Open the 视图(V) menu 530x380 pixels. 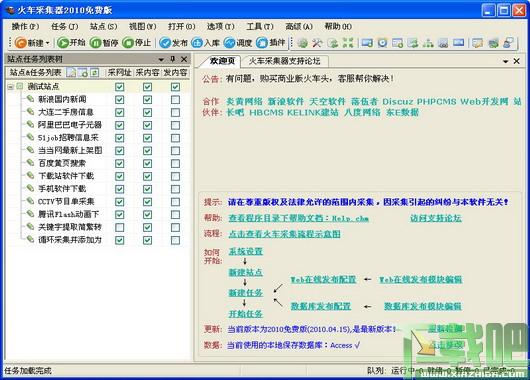[143, 26]
